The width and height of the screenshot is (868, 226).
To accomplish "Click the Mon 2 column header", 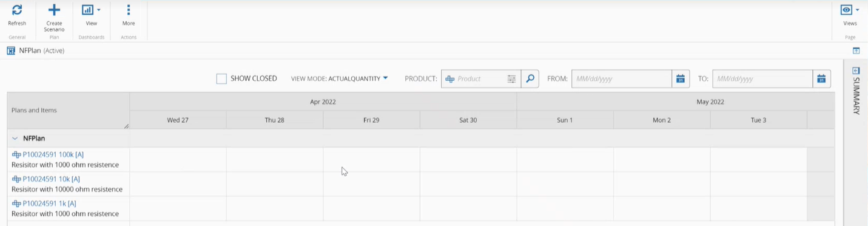I will point(662,120).
